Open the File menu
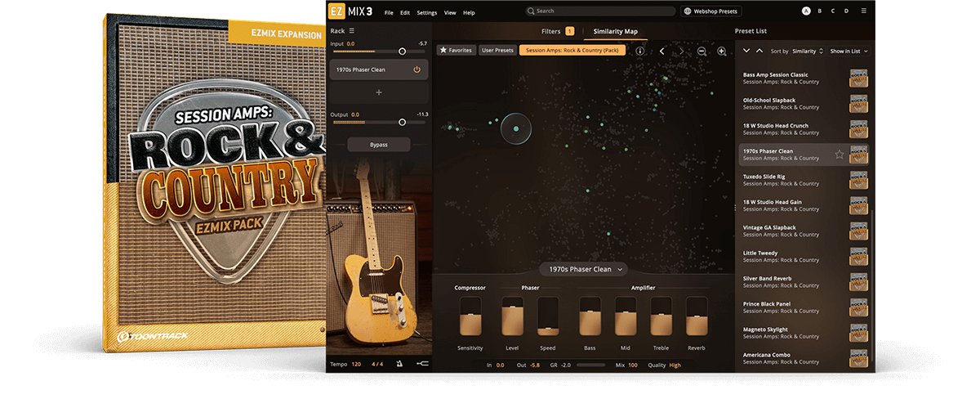 tap(389, 12)
